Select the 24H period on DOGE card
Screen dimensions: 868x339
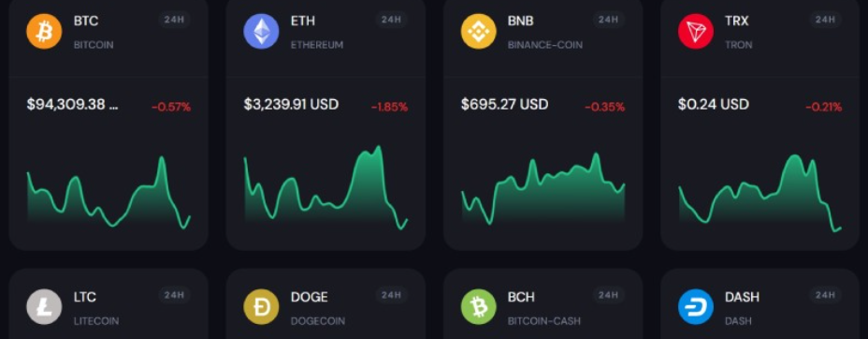391,295
